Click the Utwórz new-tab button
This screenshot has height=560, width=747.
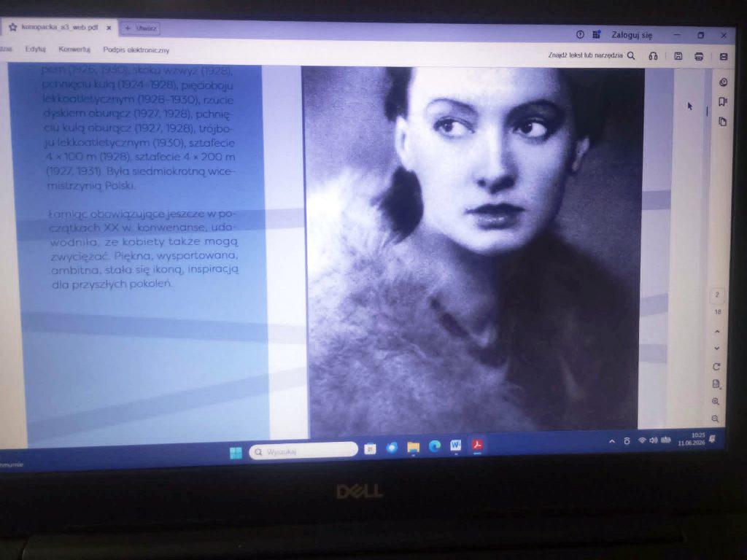click(x=141, y=28)
